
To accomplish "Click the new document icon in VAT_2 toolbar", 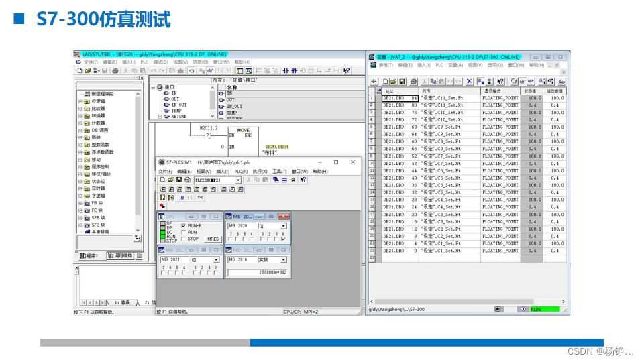I will point(385,82).
